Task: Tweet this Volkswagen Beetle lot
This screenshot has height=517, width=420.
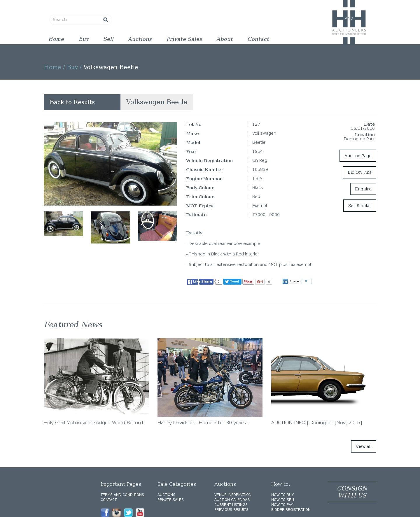Action: (x=232, y=282)
